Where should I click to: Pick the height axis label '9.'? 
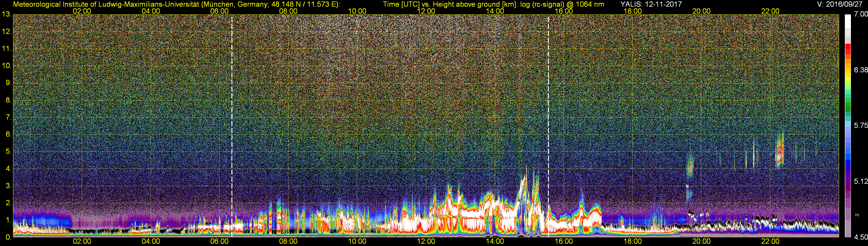[8, 83]
